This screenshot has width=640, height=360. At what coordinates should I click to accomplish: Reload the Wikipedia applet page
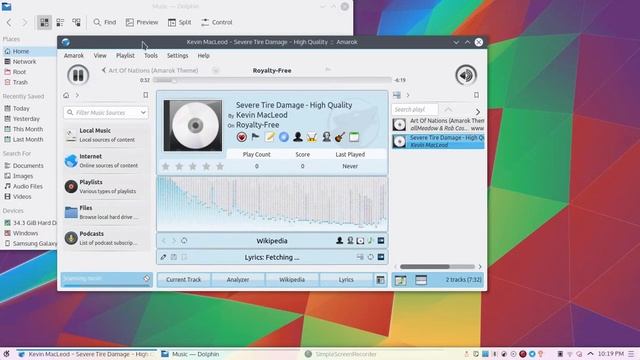coord(184,241)
